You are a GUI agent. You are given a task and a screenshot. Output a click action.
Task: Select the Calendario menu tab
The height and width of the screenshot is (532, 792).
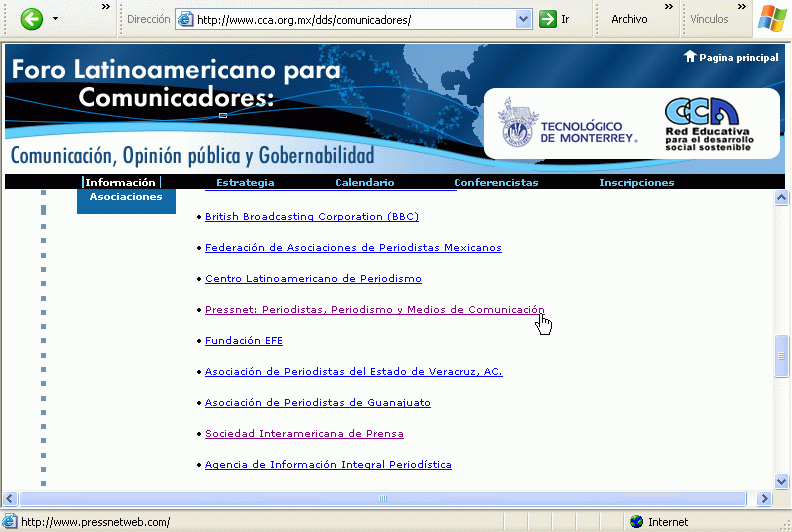tap(365, 182)
